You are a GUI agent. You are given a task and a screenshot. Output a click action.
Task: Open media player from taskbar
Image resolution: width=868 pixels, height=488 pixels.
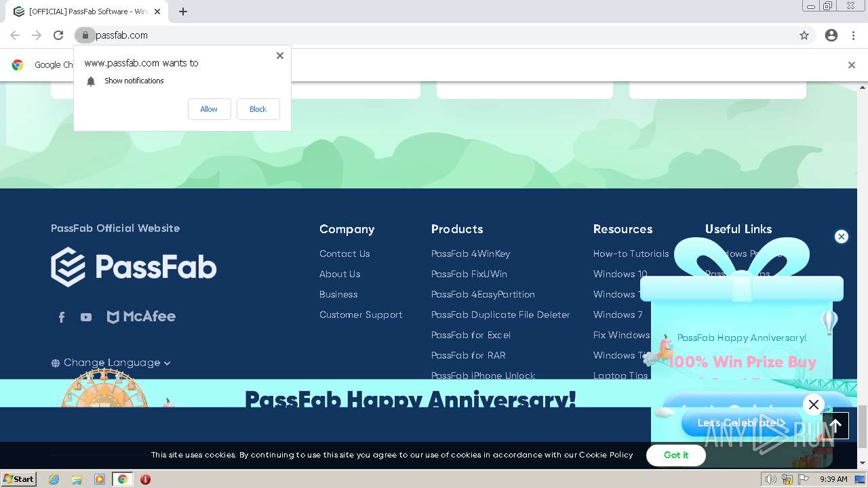click(x=100, y=479)
